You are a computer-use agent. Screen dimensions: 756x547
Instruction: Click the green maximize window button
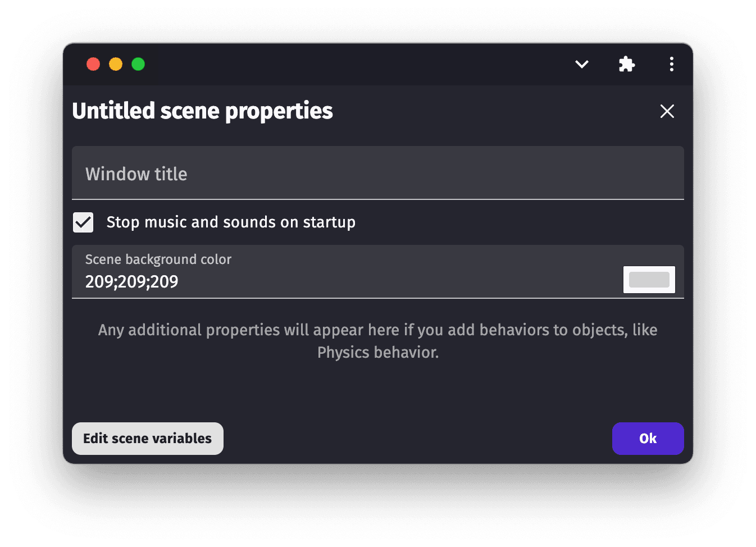coord(138,64)
